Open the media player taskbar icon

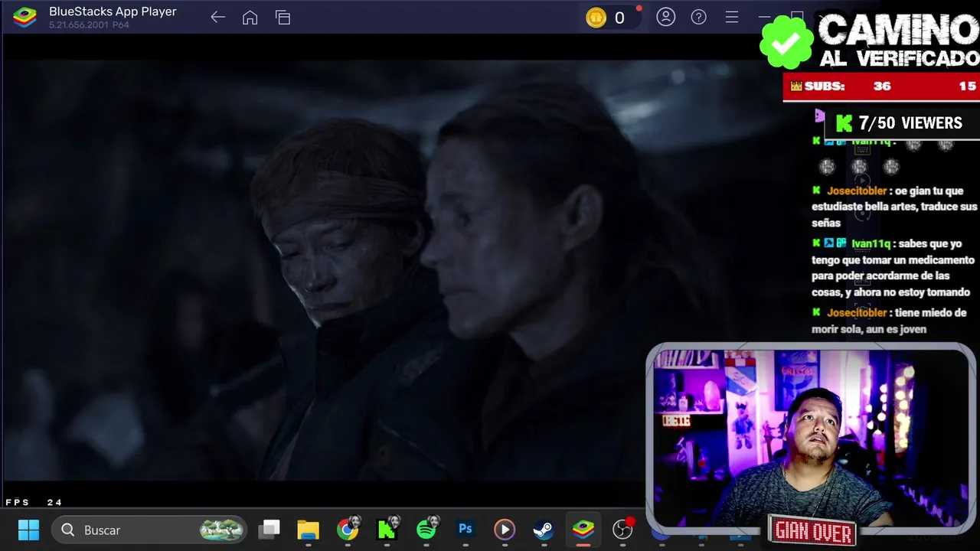point(505,530)
